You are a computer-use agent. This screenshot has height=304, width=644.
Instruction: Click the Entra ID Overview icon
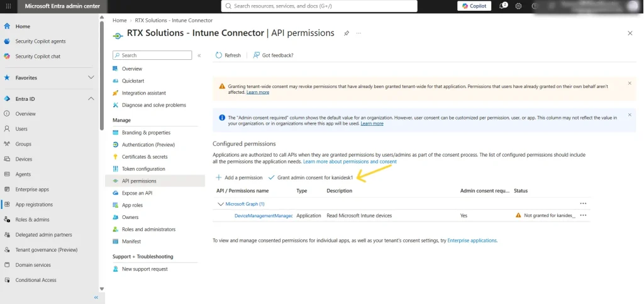pyautogui.click(x=6, y=114)
